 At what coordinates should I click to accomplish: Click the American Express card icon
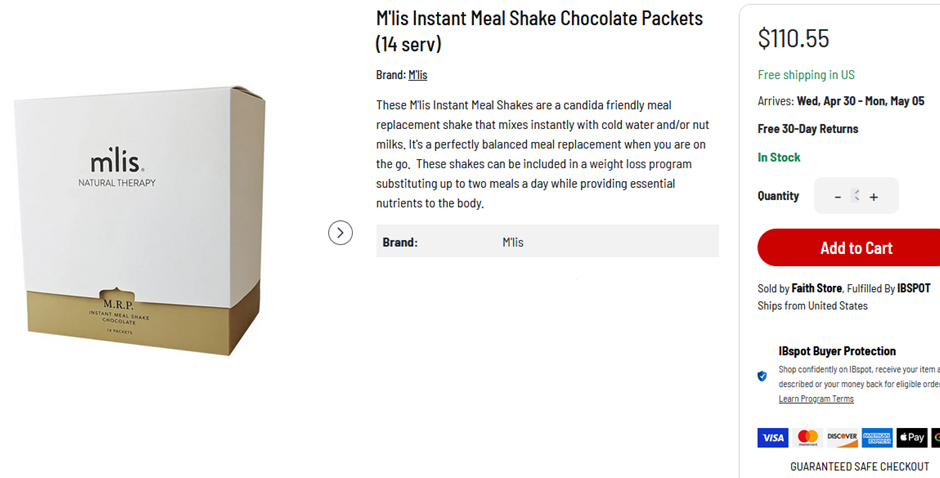pos(877,437)
